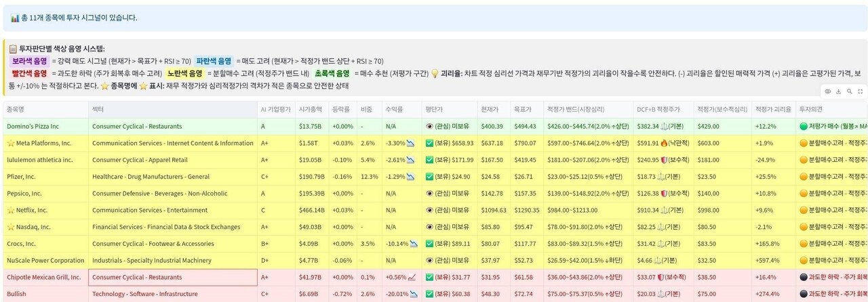
Task: Click downtrend chart icon in Bullish row
Action: click(414, 294)
